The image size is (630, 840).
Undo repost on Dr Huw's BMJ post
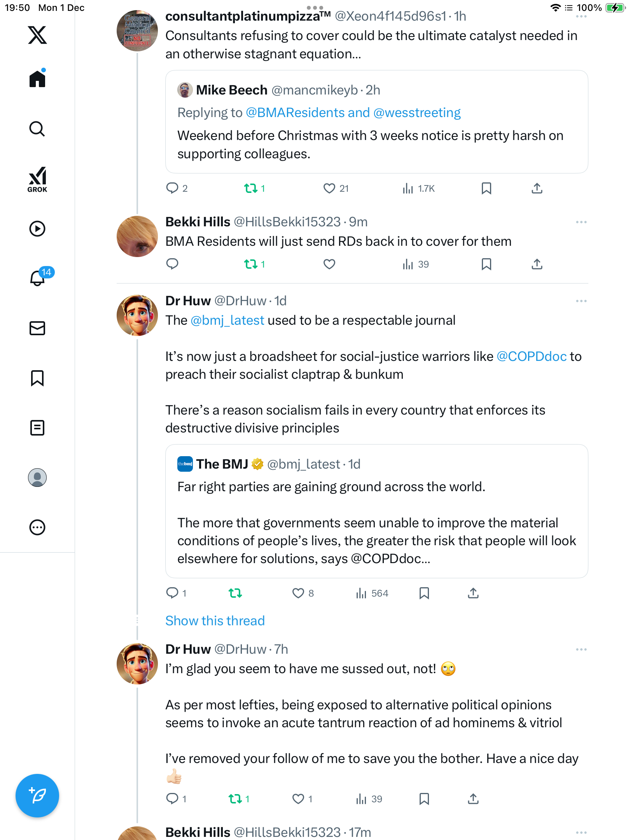(235, 593)
